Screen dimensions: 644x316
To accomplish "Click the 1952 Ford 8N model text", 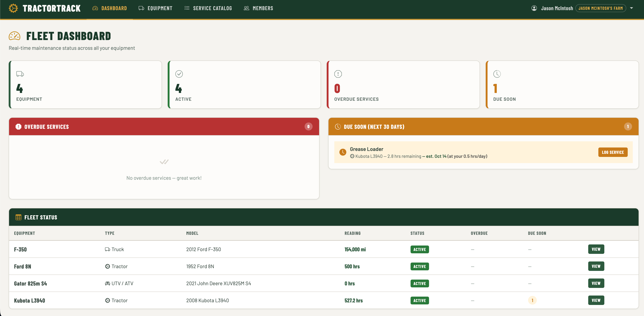I will pyautogui.click(x=200, y=267).
